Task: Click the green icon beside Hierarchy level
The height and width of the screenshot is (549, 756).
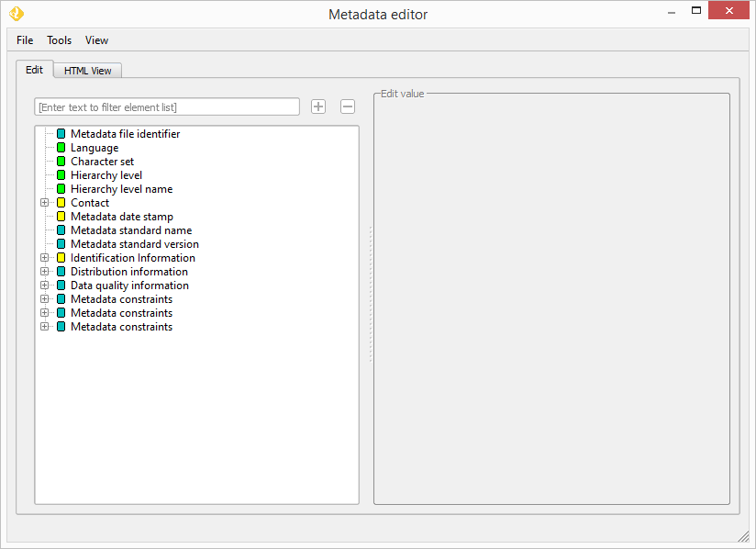Action: [x=61, y=174]
